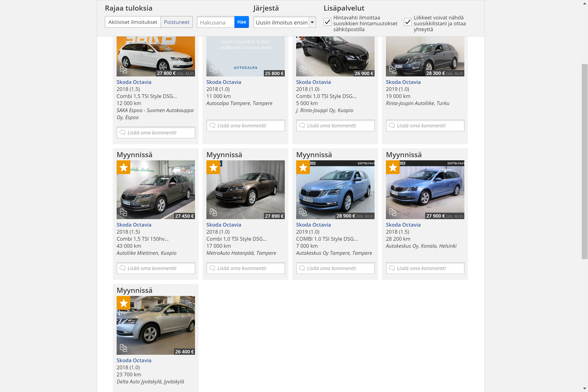588x392 pixels.
Task: Click favorite star on Autoliike Miettinen Octavia
Action: pyautogui.click(x=123, y=167)
